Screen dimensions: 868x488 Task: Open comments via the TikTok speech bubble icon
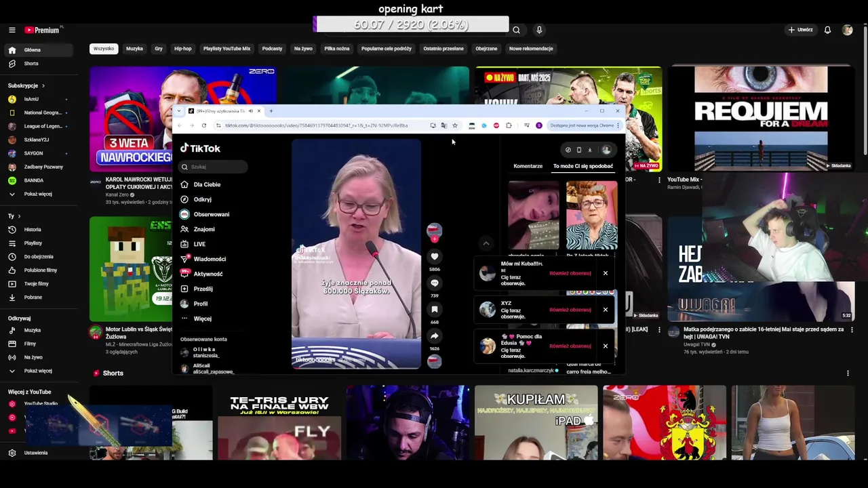click(435, 283)
